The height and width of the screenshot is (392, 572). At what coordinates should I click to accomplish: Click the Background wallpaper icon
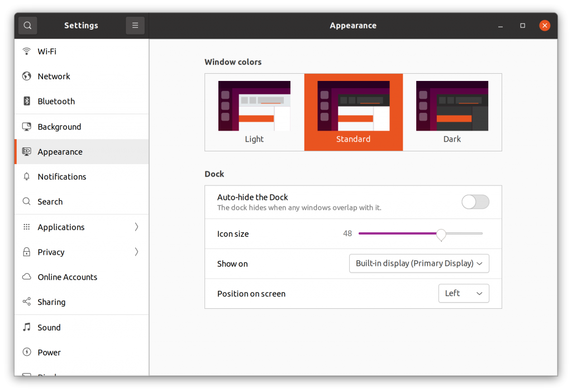point(27,126)
